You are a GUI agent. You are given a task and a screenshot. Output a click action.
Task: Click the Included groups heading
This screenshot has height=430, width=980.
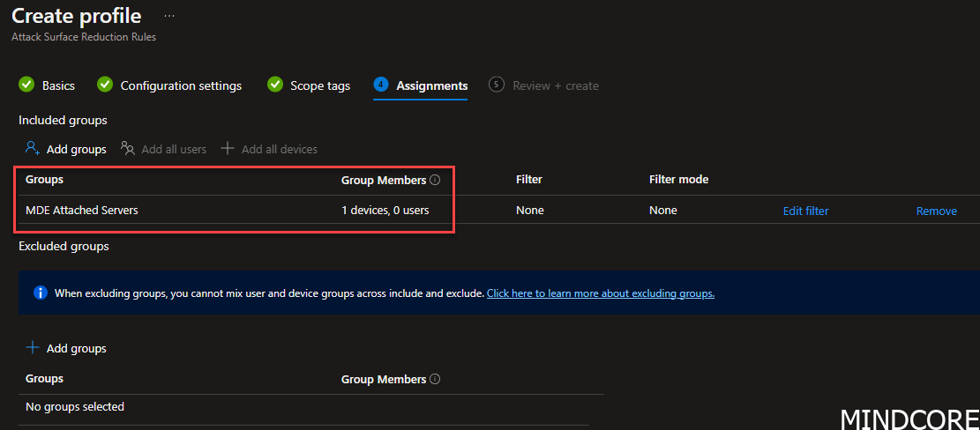[64, 121]
